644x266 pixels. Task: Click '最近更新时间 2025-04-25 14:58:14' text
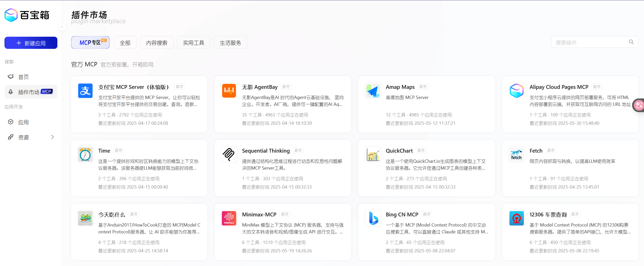tap(133, 251)
